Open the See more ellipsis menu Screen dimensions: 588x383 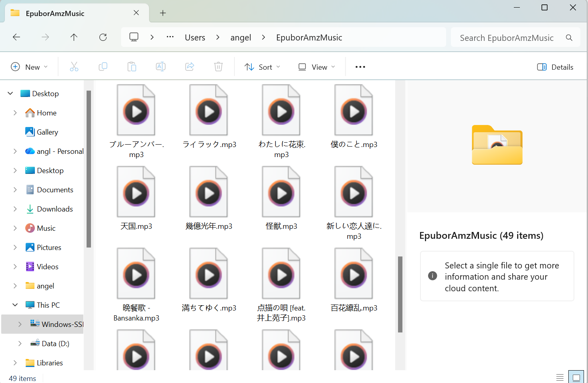(x=360, y=67)
